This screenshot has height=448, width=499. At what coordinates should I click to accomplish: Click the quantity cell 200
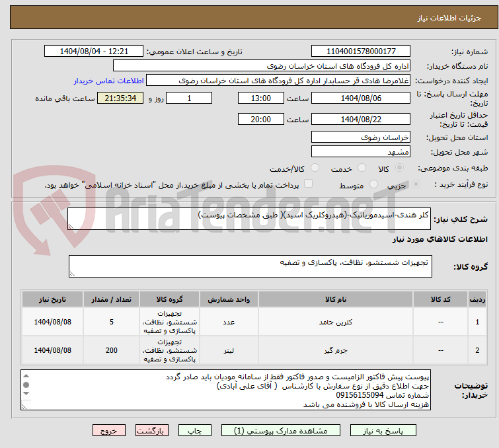[x=112, y=350]
